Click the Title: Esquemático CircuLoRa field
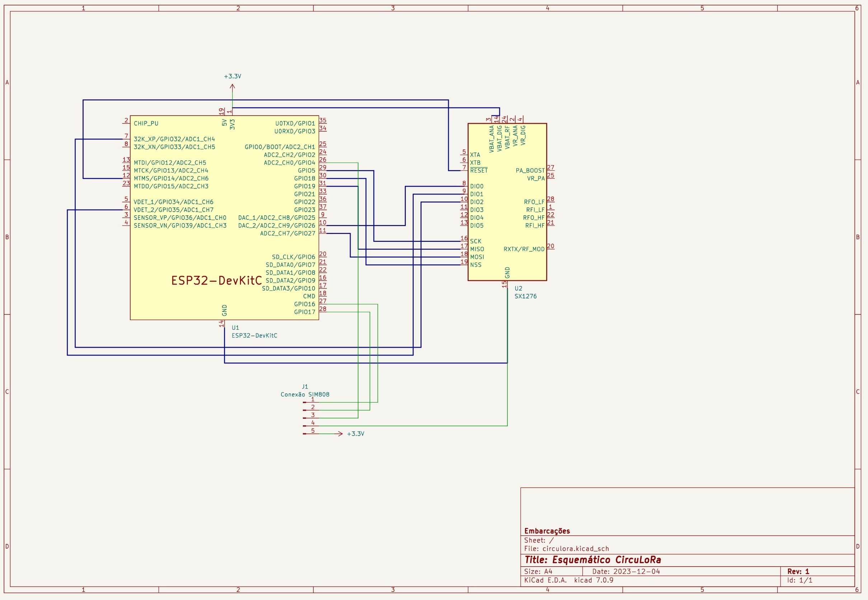This screenshot has width=868, height=600. pos(593,560)
